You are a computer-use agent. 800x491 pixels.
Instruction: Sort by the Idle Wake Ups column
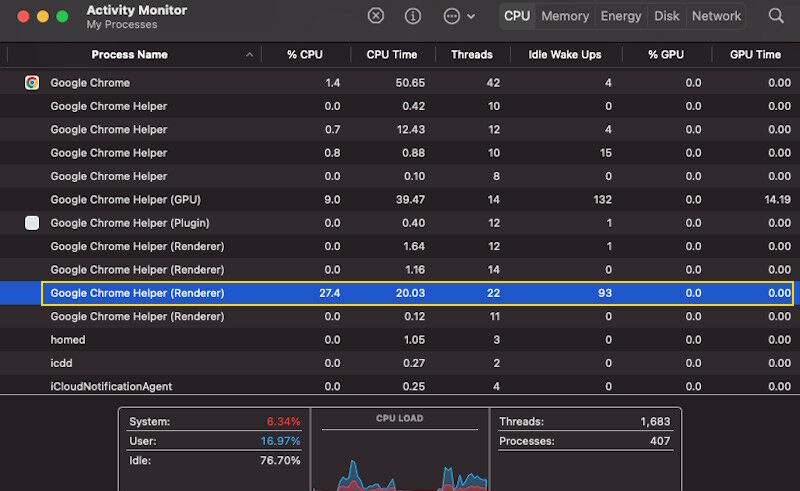click(x=565, y=55)
